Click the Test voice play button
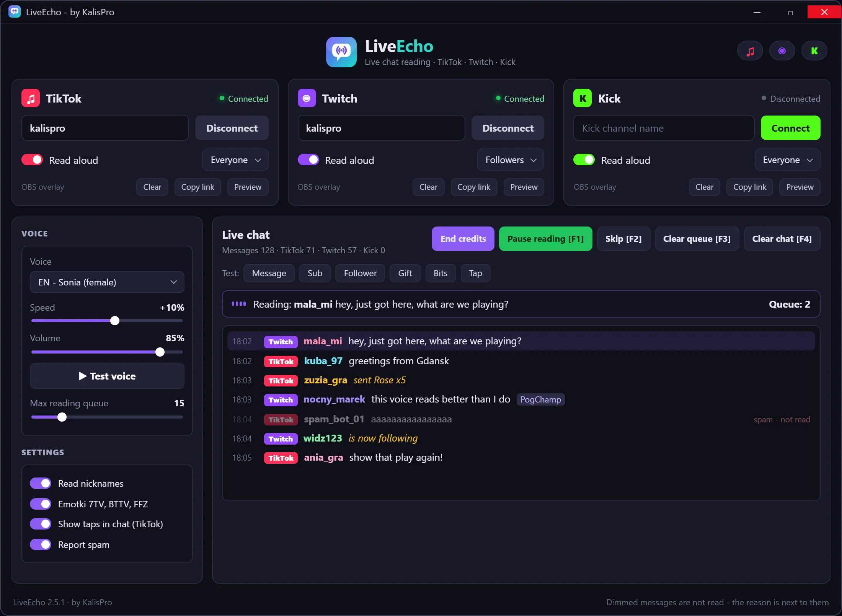 tap(107, 376)
